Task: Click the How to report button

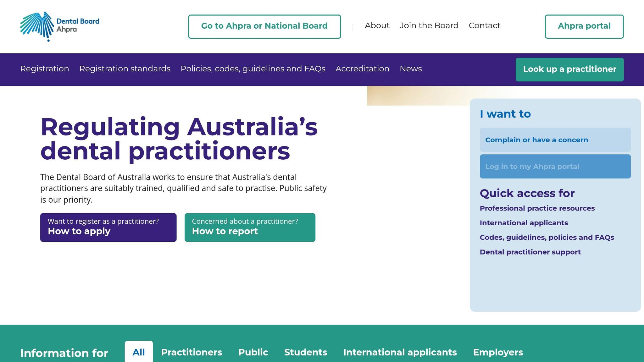Action: (250, 228)
